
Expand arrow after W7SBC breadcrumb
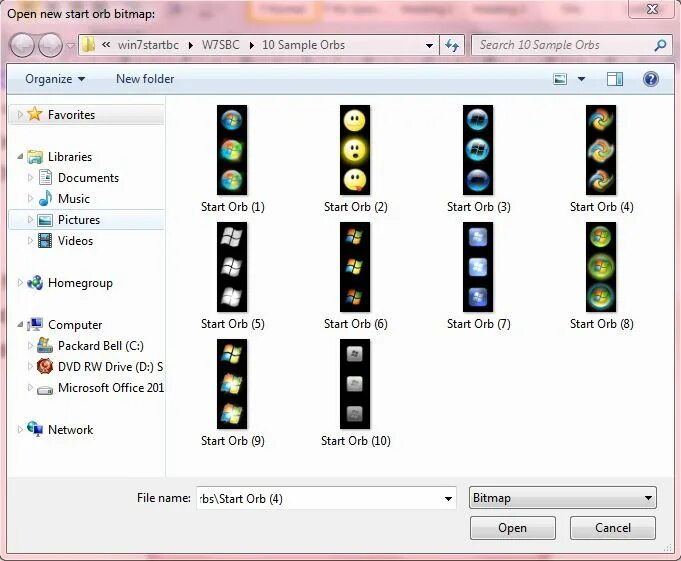[251, 45]
